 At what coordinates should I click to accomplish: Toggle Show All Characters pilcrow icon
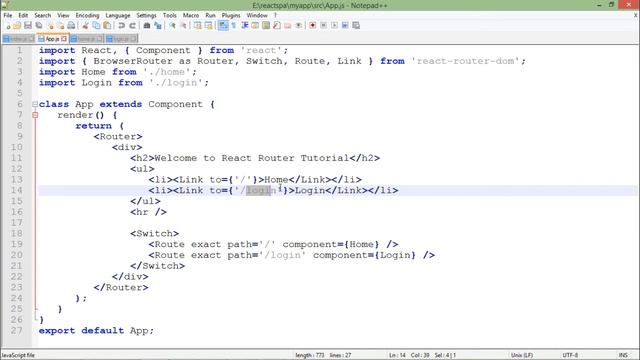pos(234,25)
